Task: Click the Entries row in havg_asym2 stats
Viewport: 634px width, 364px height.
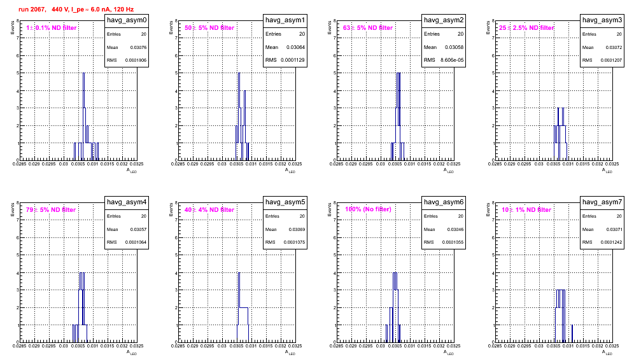Action: (x=444, y=34)
